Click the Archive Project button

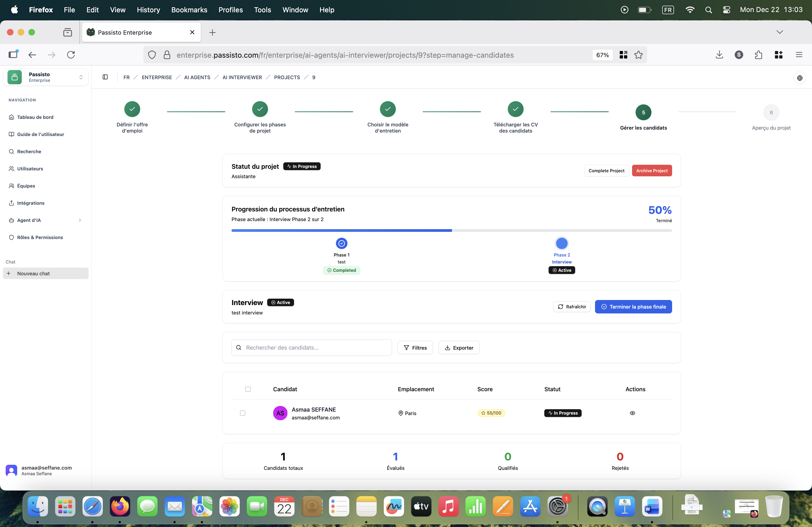(651, 170)
